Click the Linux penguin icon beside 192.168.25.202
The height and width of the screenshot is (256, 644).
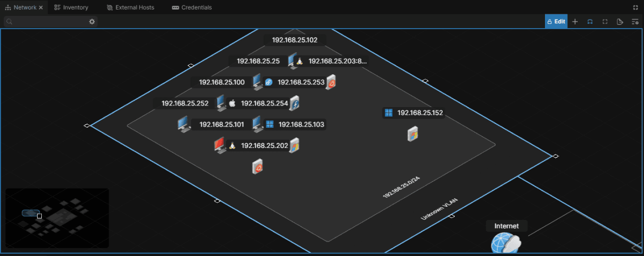coord(231,146)
